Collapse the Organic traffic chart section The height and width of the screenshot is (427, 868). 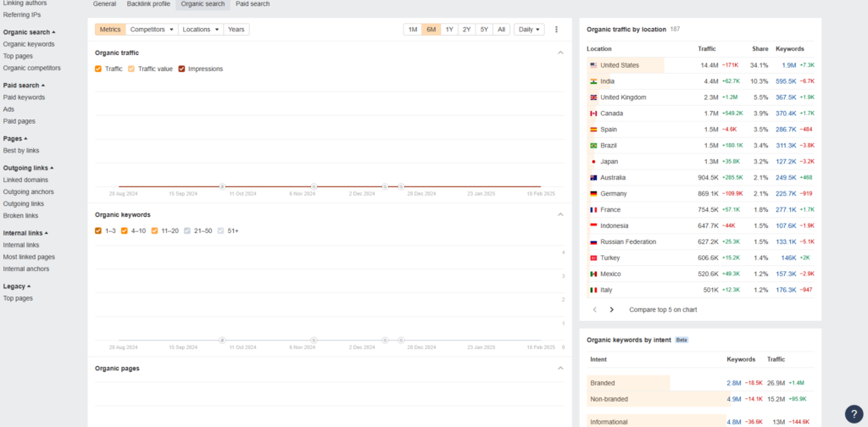click(x=560, y=53)
